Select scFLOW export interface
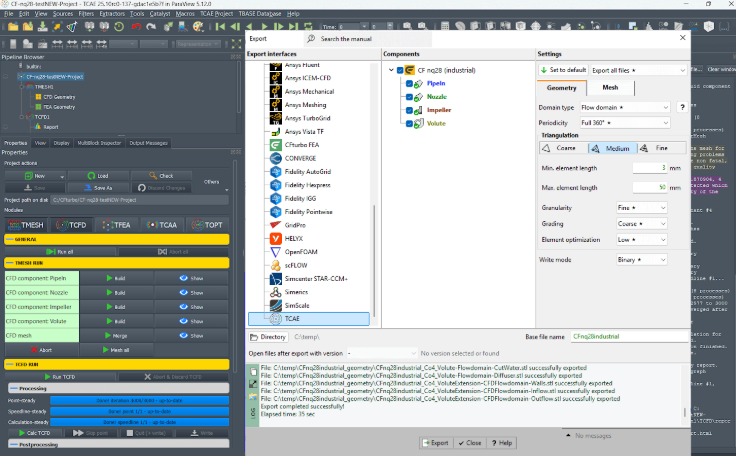 point(296,265)
